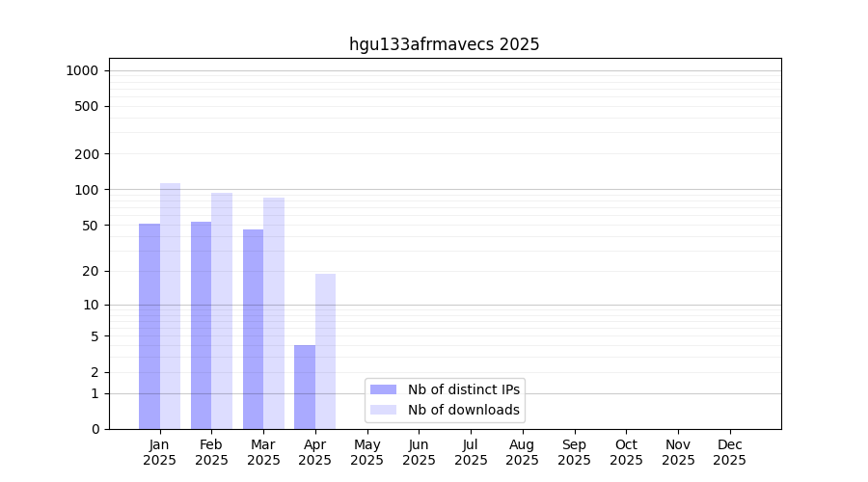Select the April downloads bar
Screen dimensions: 868x482
325,351
